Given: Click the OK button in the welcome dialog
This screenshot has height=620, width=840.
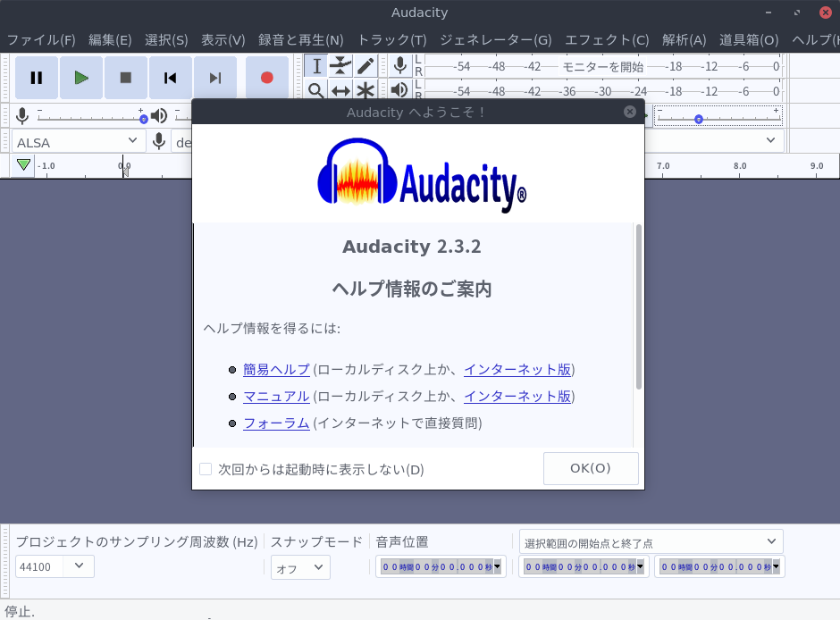Looking at the screenshot, I should 591,468.
